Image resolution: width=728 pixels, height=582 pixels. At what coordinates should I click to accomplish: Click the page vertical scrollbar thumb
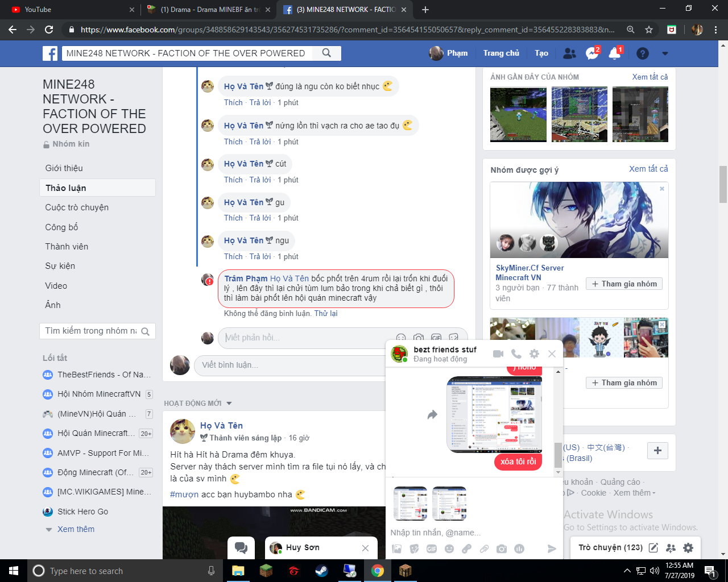[723, 184]
